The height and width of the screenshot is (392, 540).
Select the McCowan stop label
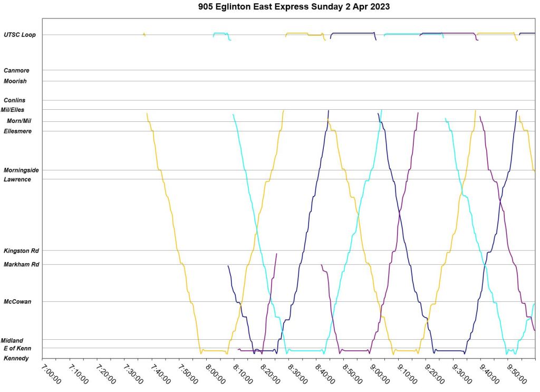click(x=17, y=302)
